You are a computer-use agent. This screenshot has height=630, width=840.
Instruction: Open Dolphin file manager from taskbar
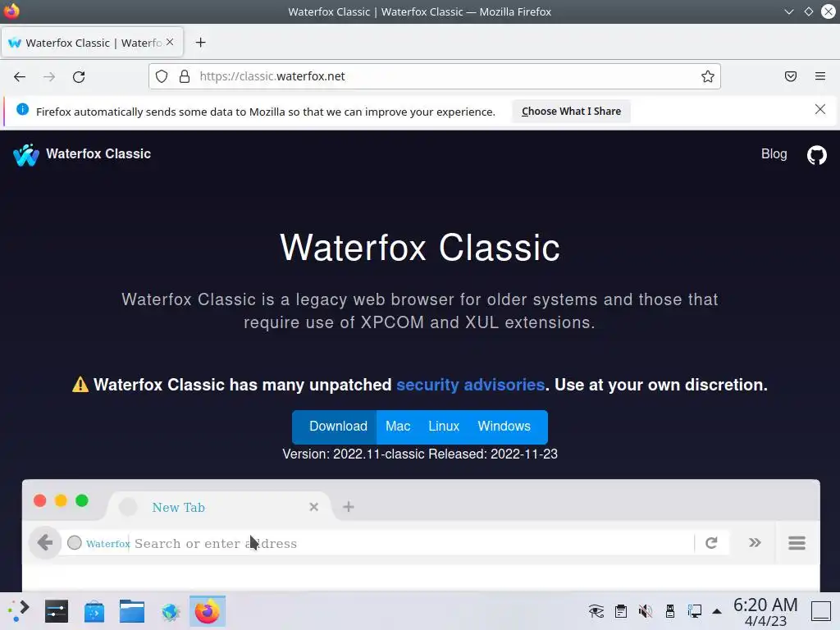132,611
